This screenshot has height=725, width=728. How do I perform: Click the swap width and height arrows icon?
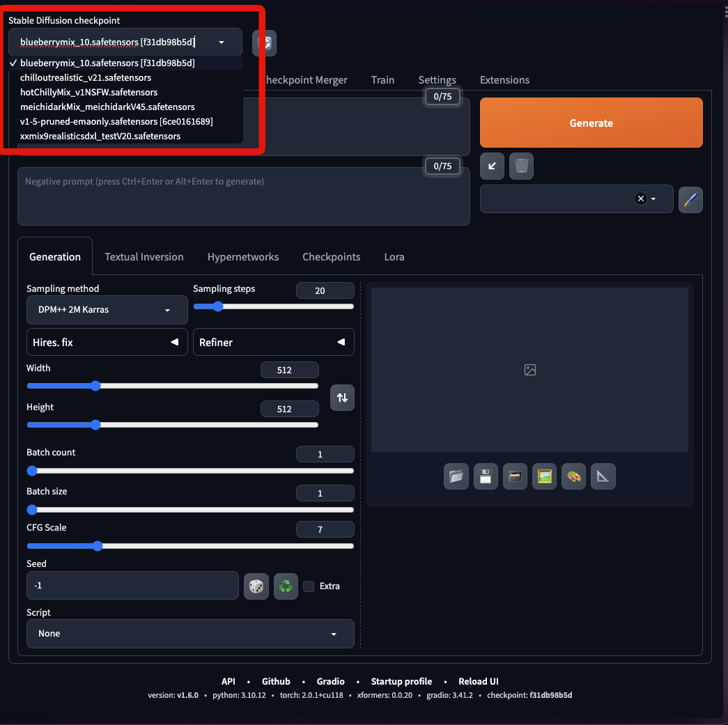tap(342, 398)
